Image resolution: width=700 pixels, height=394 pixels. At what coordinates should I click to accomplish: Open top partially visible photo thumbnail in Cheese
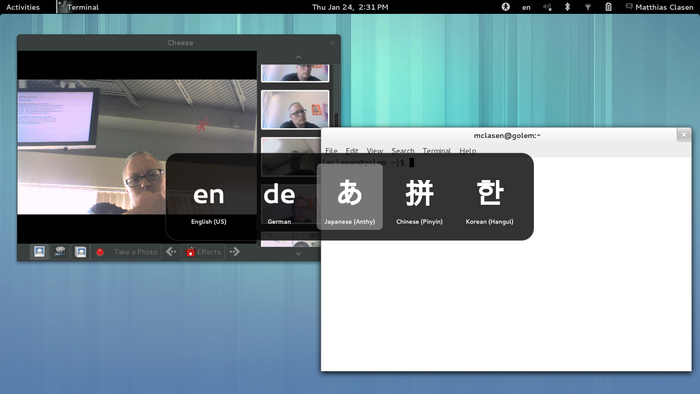pyautogui.click(x=295, y=73)
